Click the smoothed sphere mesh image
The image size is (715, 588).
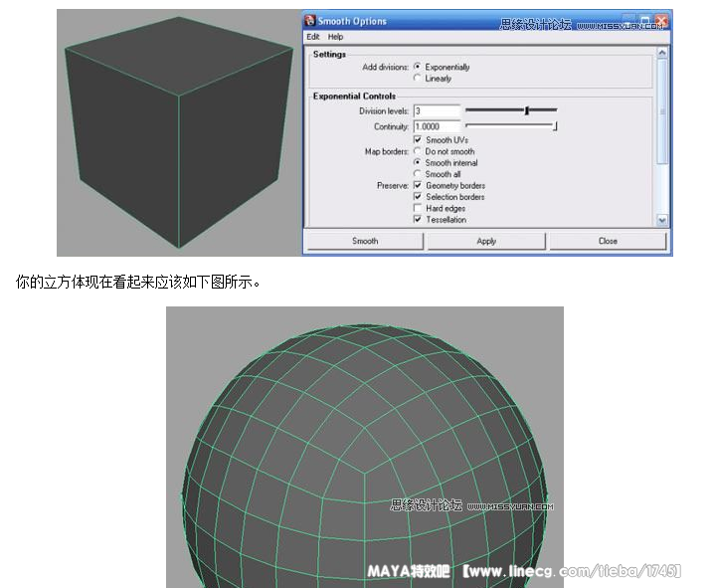click(x=364, y=447)
